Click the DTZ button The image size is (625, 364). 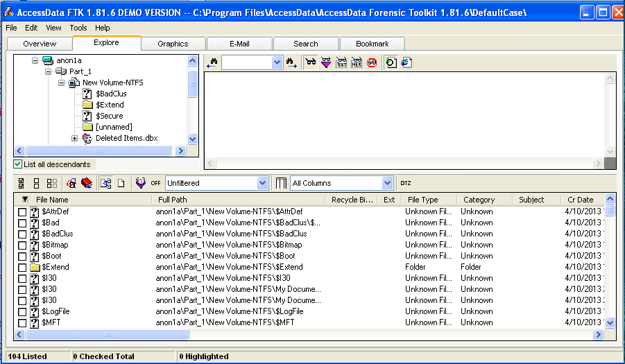[x=406, y=183]
